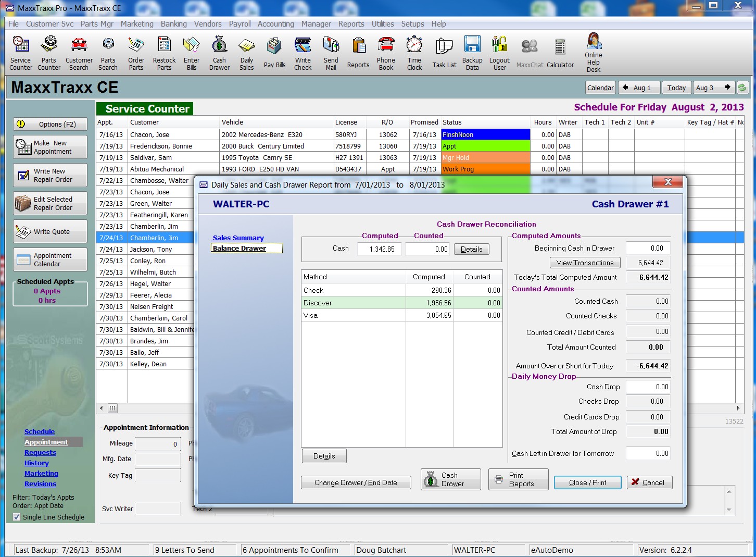The height and width of the screenshot is (557, 756).
Task: Click the Print Reports button
Action: click(519, 479)
